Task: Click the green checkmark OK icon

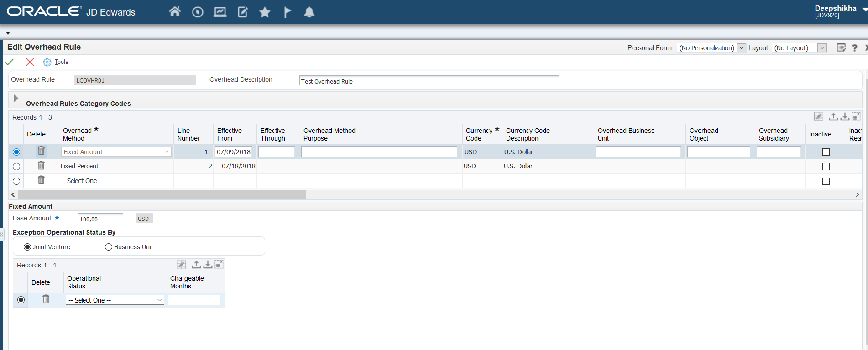Action: pyautogui.click(x=10, y=62)
